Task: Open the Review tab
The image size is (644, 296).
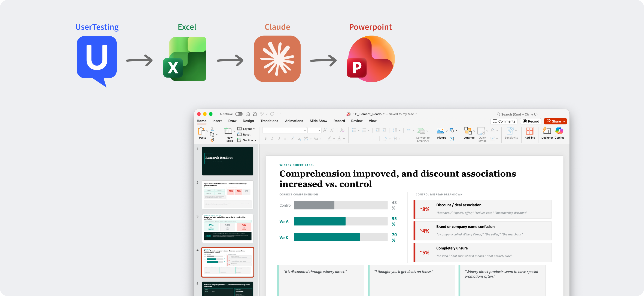Action: pyautogui.click(x=357, y=121)
